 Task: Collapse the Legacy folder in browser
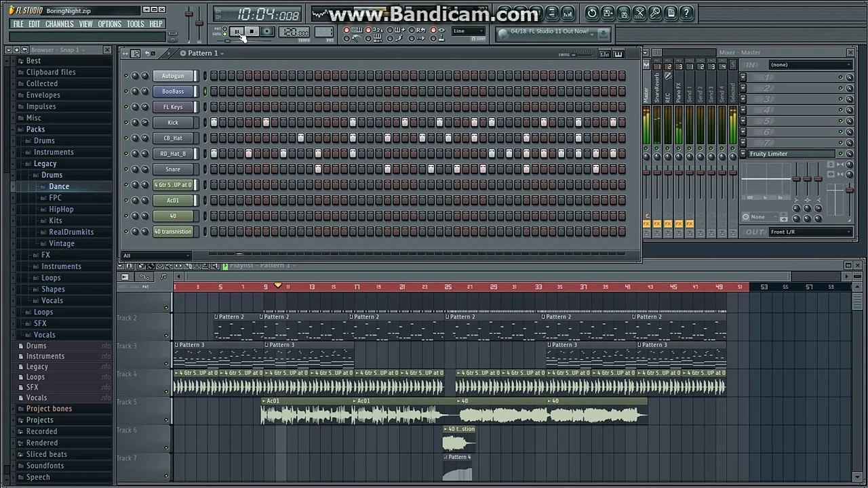[x=45, y=163]
